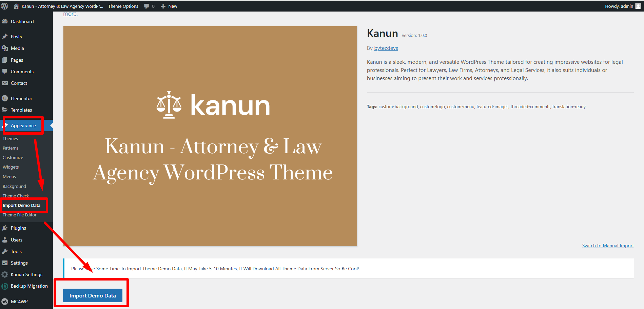Open Menus submenu item
644x309 pixels.
click(x=9, y=176)
